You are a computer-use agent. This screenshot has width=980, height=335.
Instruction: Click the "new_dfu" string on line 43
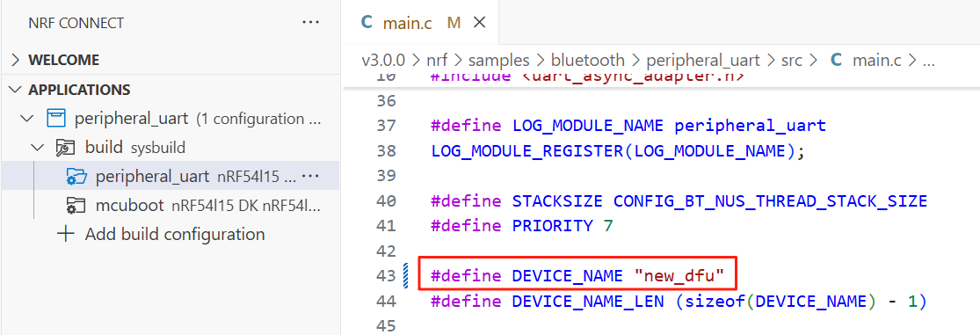click(x=679, y=275)
